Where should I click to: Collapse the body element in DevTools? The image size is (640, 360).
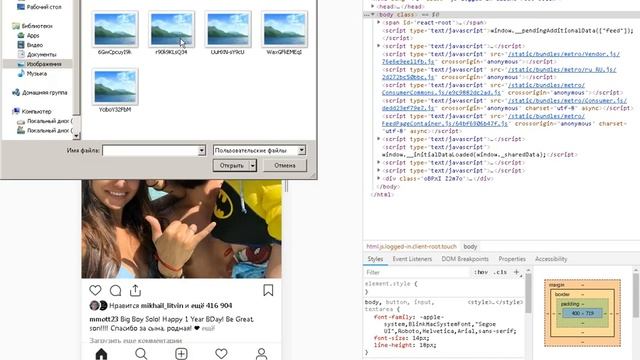pos(373,14)
